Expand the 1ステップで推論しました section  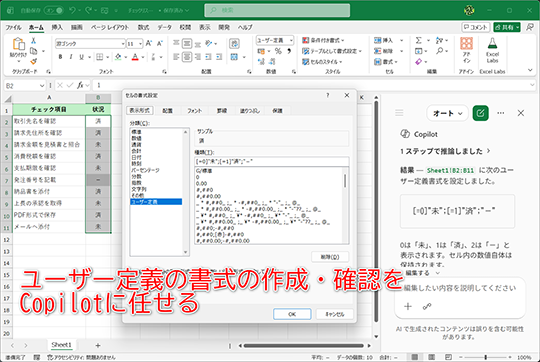[445, 151]
